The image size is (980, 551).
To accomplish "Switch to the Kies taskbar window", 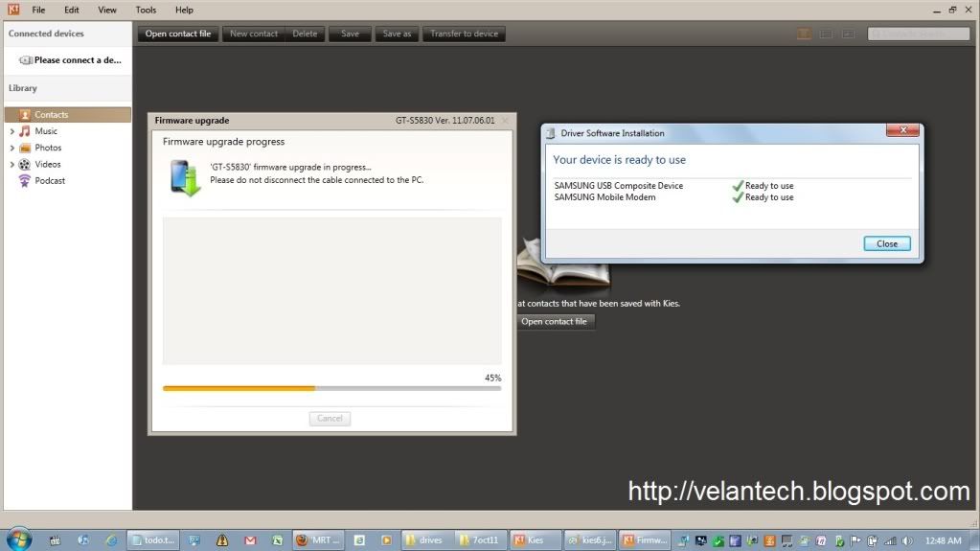I will [x=536, y=540].
